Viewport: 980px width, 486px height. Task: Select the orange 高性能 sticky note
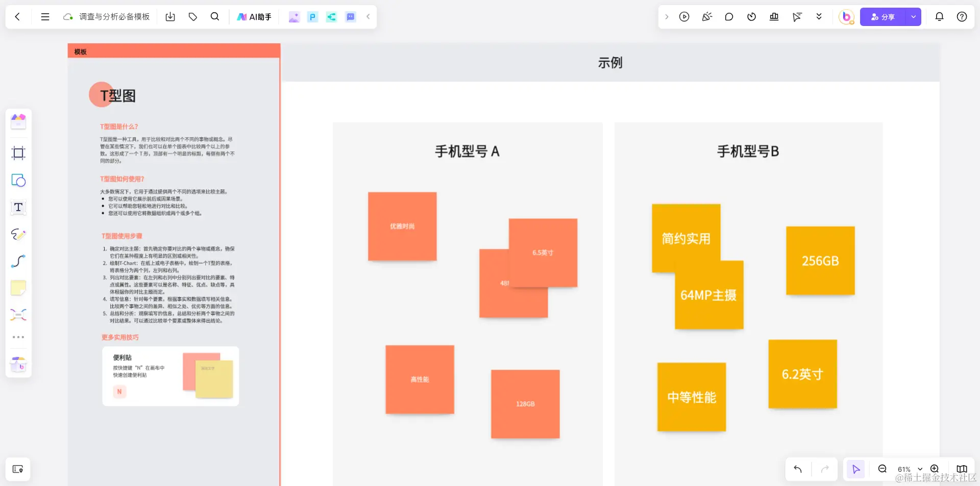coord(419,379)
